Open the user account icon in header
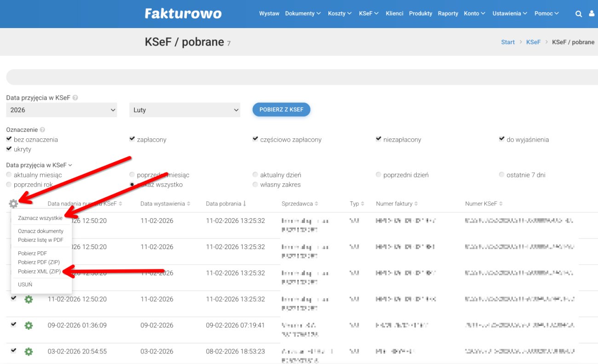This screenshot has width=598, height=364. [x=592, y=14]
